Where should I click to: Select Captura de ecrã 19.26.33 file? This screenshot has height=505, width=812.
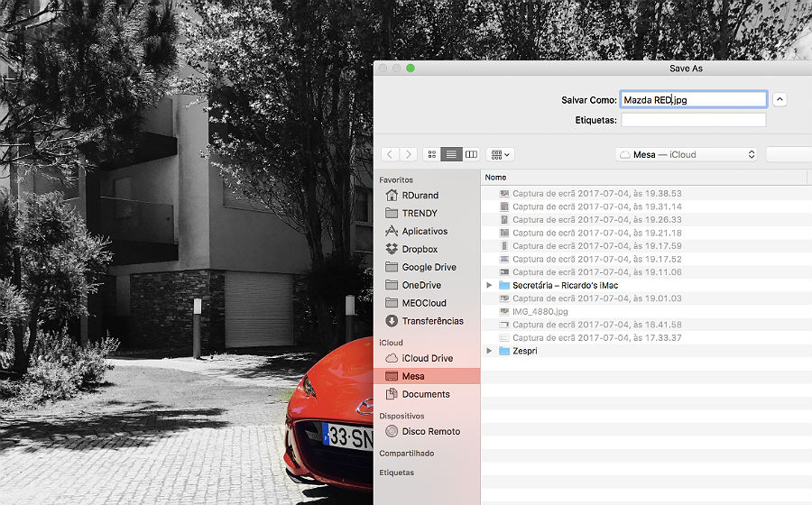[646, 219]
